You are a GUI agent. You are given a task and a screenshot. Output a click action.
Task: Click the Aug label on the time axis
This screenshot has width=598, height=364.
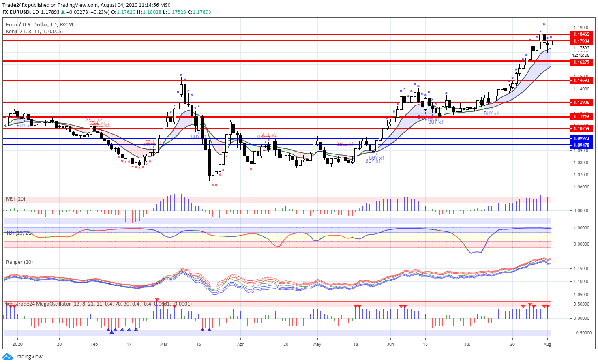547,344
